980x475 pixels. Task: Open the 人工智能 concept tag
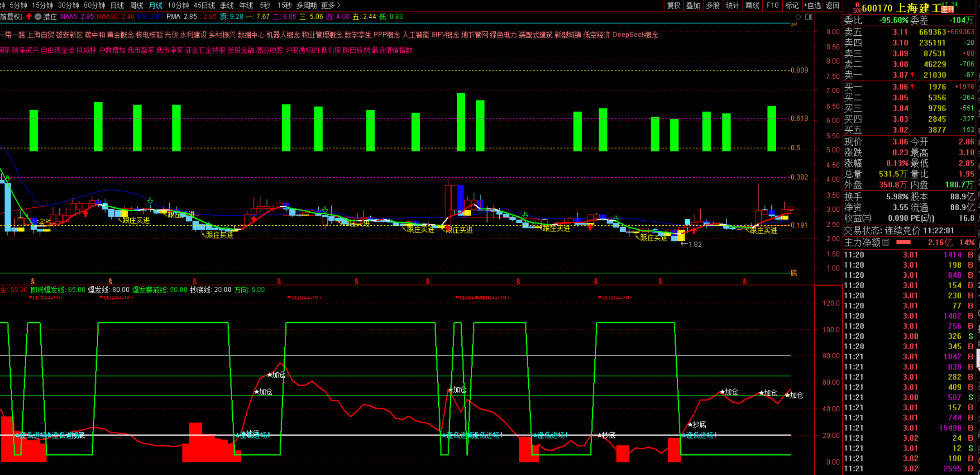(x=416, y=35)
